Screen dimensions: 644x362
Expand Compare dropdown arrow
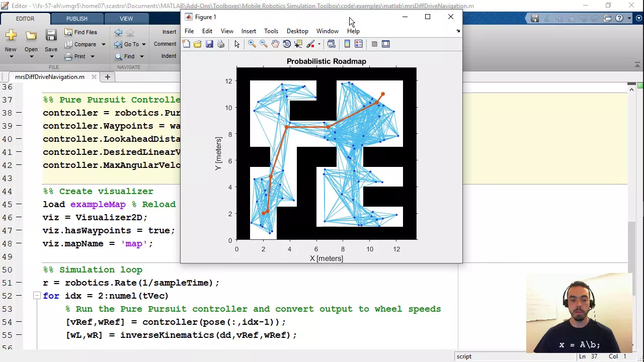click(x=103, y=44)
